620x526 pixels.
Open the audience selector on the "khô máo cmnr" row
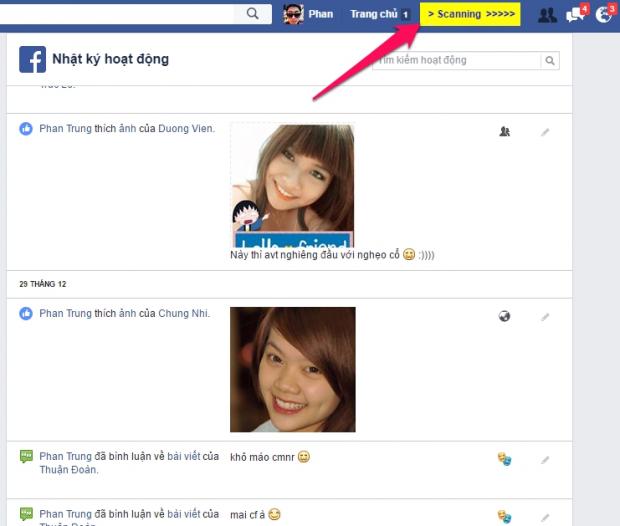pos(505,460)
